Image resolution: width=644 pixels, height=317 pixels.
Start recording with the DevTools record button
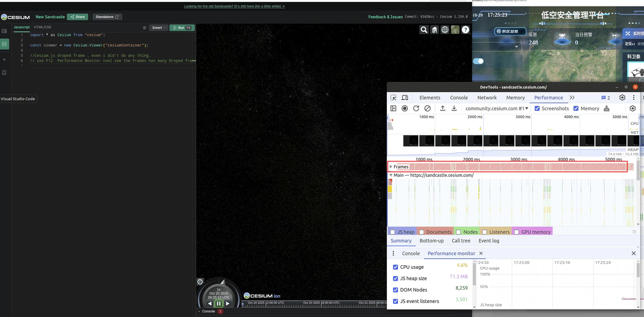405,108
